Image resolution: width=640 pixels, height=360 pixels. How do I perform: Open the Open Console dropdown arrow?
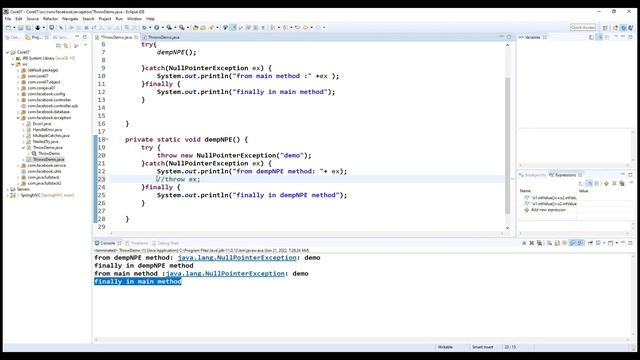click(x=617, y=243)
